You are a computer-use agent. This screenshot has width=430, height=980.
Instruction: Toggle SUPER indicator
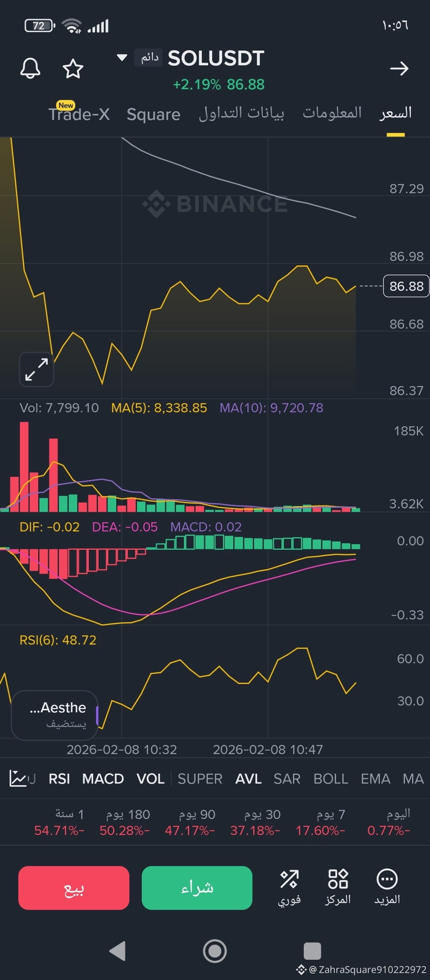click(200, 779)
